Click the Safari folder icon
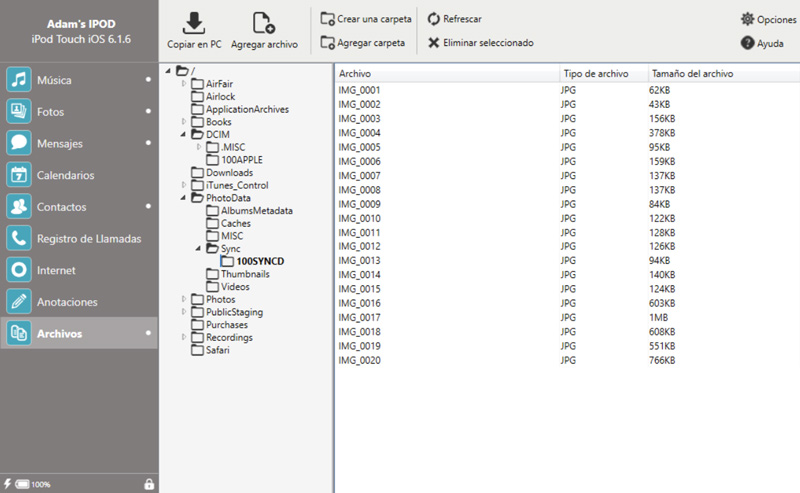Screen dimensions: 800x493 pyautogui.click(x=197, y=350)
